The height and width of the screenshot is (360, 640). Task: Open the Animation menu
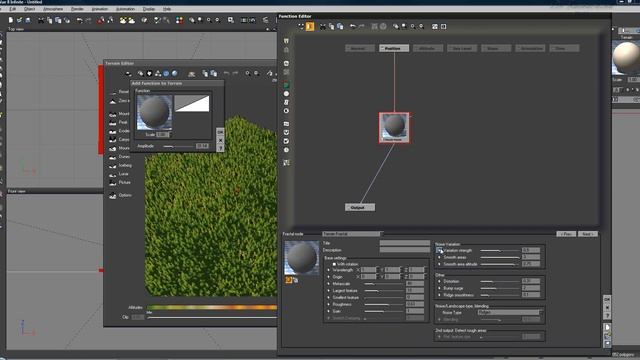100,9
